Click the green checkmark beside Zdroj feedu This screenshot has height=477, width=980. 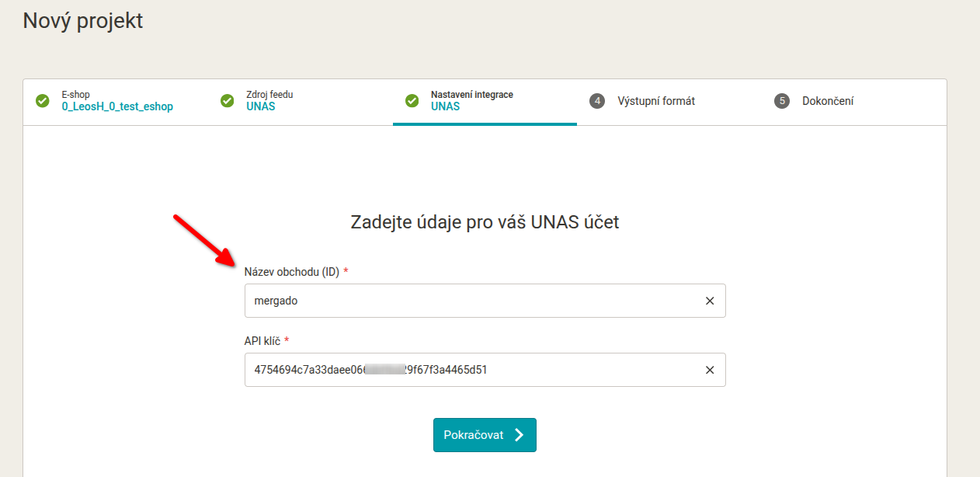(x=228, y=101)
